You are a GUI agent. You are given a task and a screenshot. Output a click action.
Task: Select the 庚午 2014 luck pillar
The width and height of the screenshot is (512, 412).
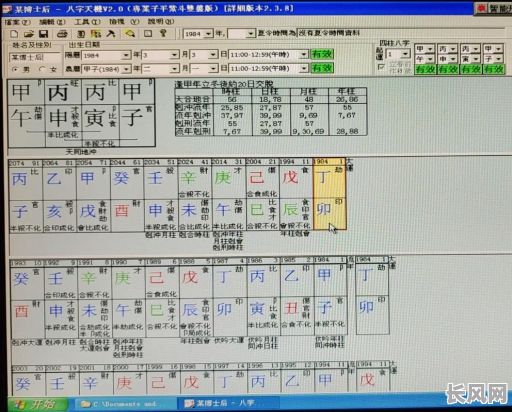(x=228, y=194)
